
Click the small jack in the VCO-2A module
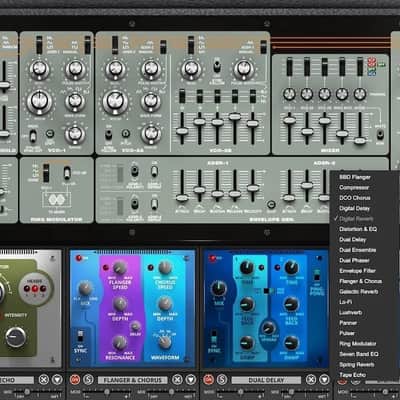126,134
